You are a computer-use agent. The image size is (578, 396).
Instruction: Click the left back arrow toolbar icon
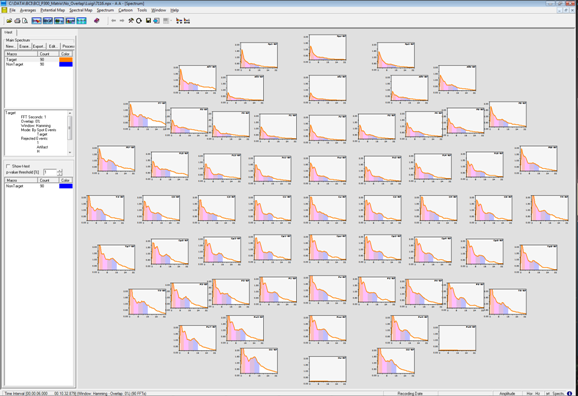114,21
